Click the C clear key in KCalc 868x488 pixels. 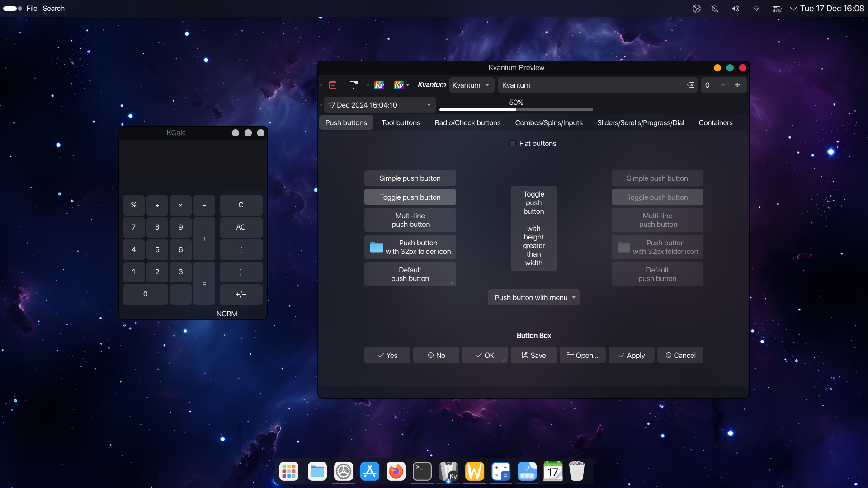[x=241, y=205]
